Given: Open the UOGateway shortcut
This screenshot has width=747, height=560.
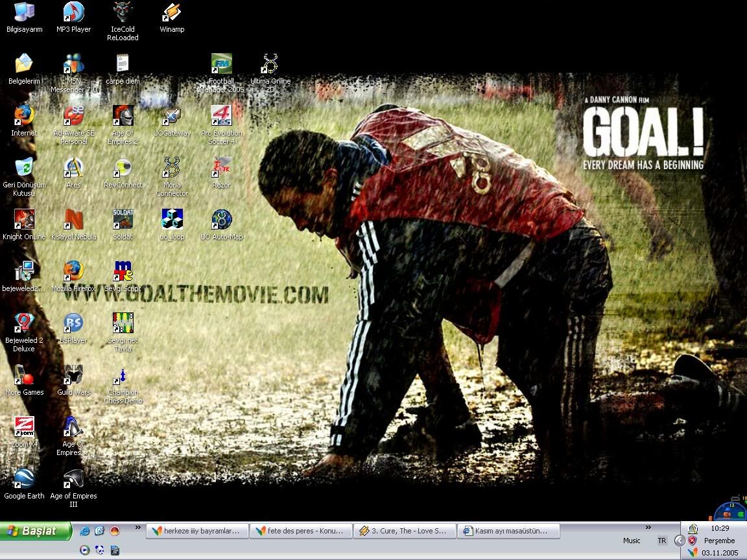Looking at the screenshot, I should tap(172, 121).
